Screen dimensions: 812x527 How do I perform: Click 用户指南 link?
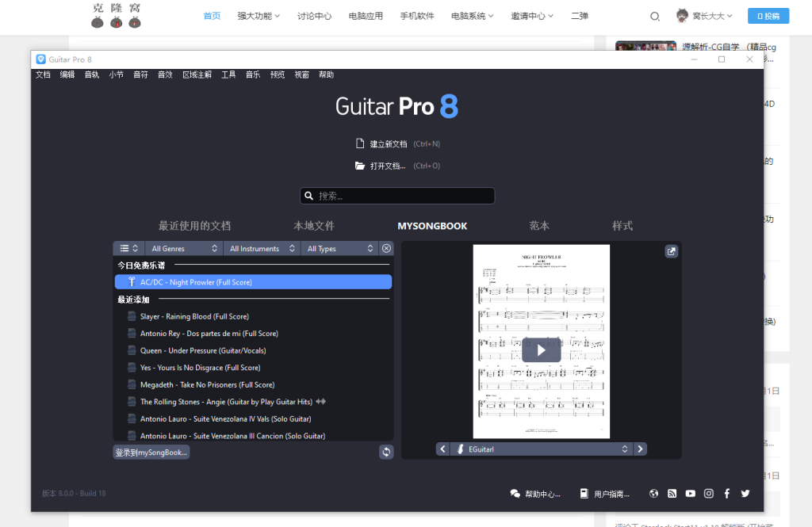click(611, 494)
